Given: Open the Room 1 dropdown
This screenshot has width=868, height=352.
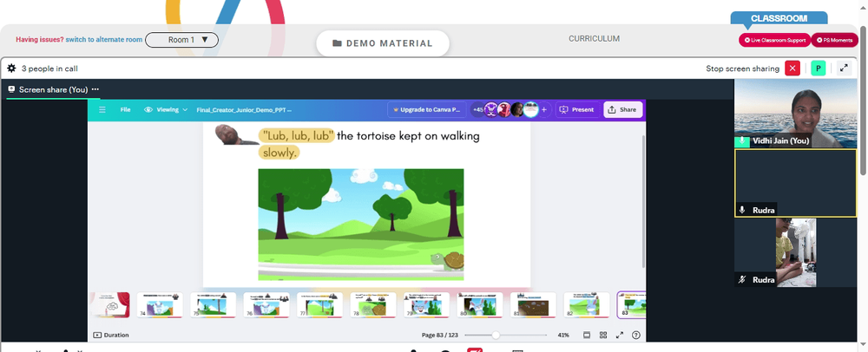Looking at the screenshot, I should pyautogui.click(x=181, y=40).
